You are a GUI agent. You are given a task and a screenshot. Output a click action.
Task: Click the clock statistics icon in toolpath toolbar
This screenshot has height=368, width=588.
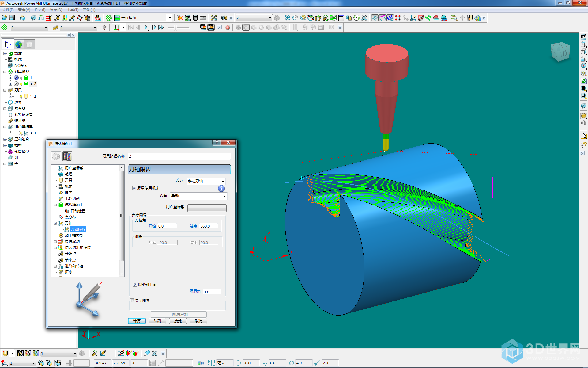356,18
